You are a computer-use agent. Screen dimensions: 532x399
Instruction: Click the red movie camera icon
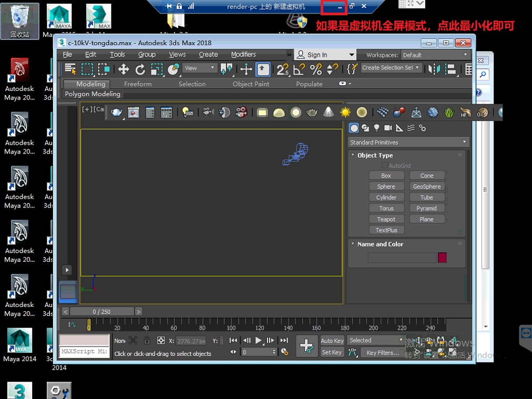(x=241, y=112)
